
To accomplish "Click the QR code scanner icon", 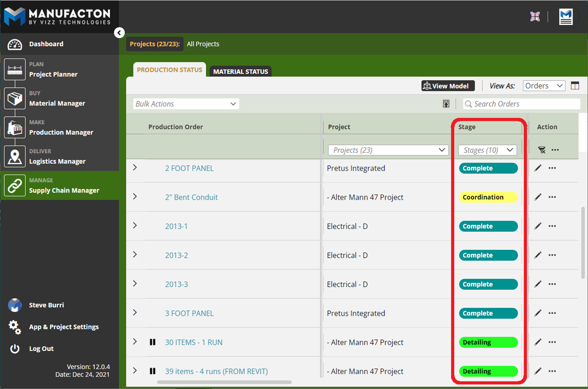I will click(535, 17).
